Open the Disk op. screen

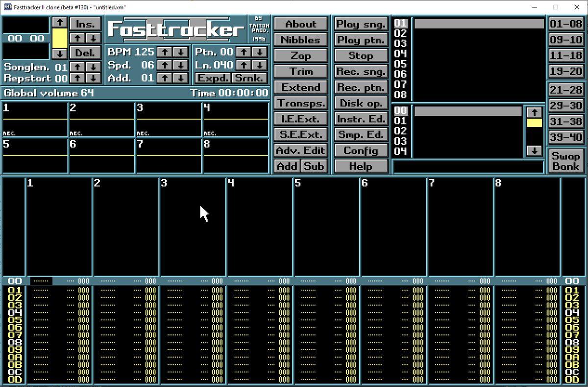[361, 103]
